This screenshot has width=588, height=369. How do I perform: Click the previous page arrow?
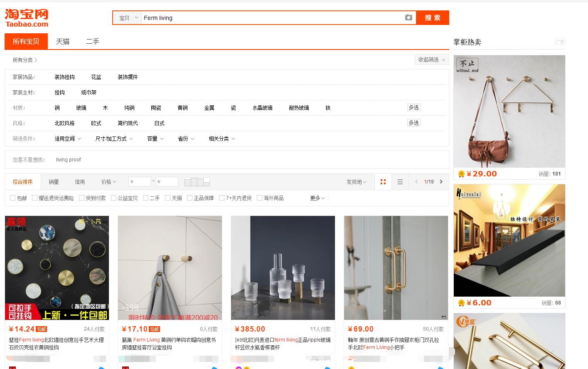coord(416,181)
